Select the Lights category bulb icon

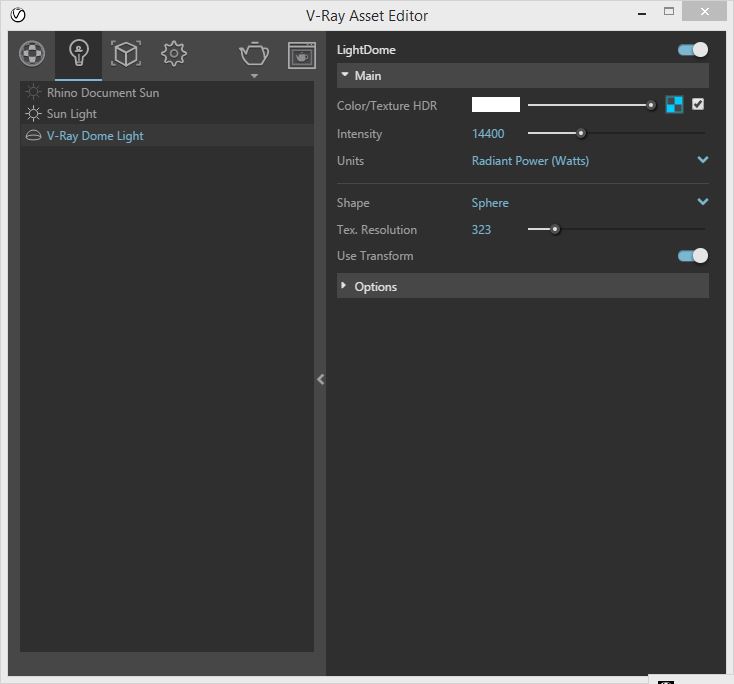[x=79, y=54]
